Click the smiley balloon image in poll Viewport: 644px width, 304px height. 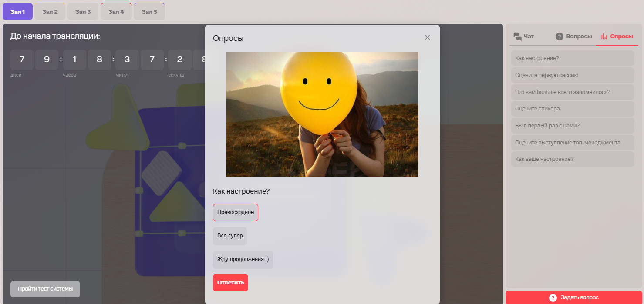click(322, 114)
